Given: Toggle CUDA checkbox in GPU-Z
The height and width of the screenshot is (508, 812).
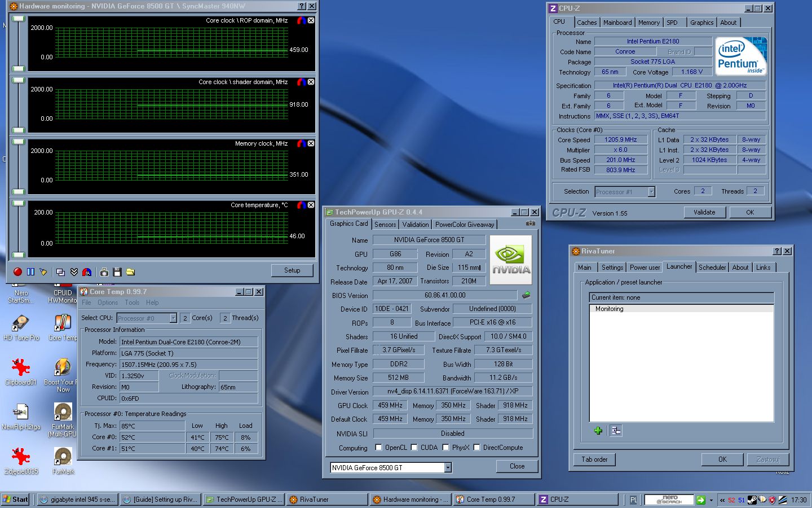Looking at the screenshot, I should click(414, 448).
